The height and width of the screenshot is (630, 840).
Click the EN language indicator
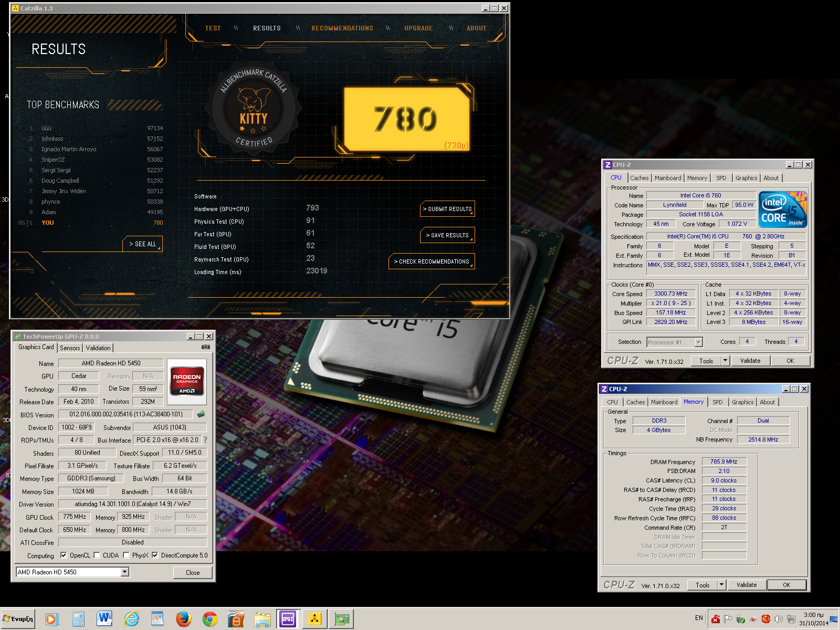699,618
